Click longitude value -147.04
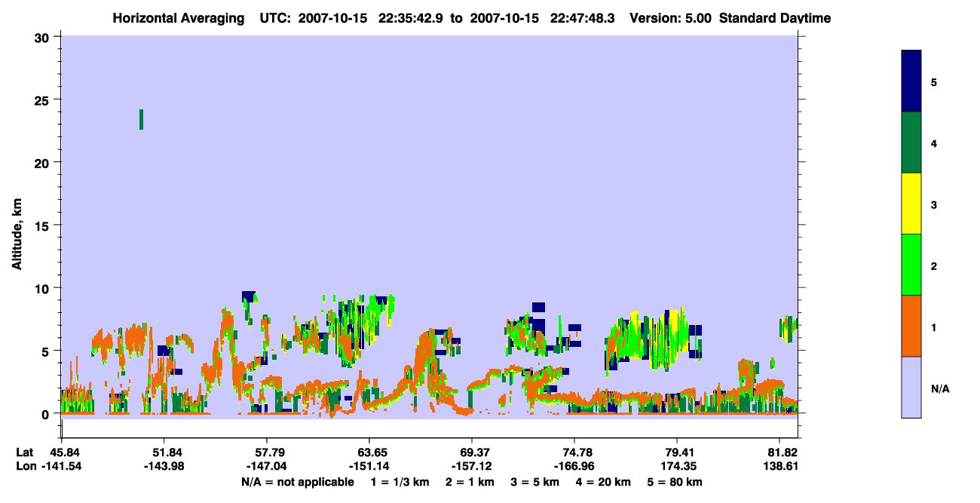This screenshot has width=980, height=503. [x=267, y=466]
